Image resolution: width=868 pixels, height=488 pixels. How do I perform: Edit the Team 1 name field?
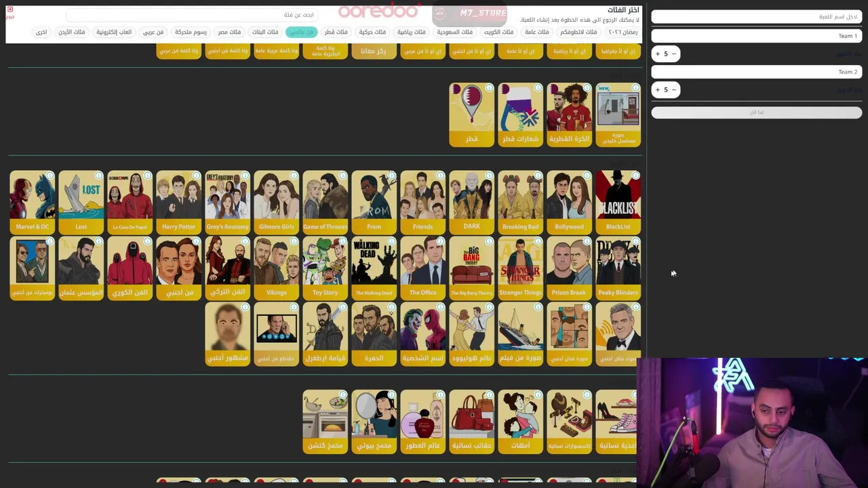(x=757, y=36)
